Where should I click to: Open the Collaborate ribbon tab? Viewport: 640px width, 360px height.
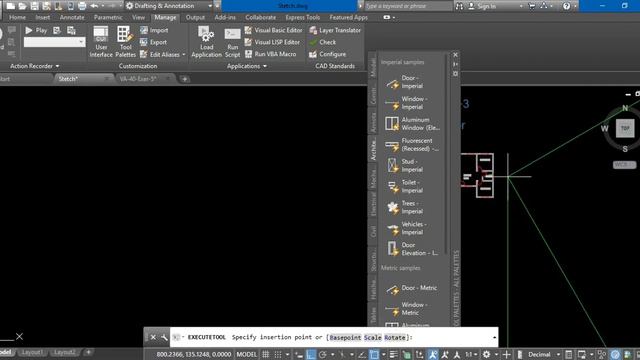260,17
